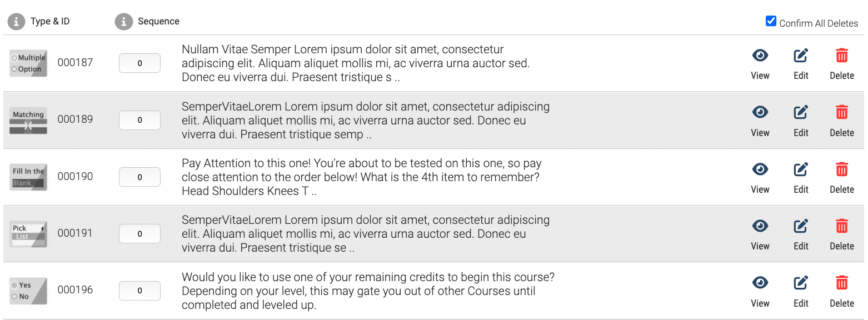
Task: View question 000187 using the eye icon
Action: [760, 56]
